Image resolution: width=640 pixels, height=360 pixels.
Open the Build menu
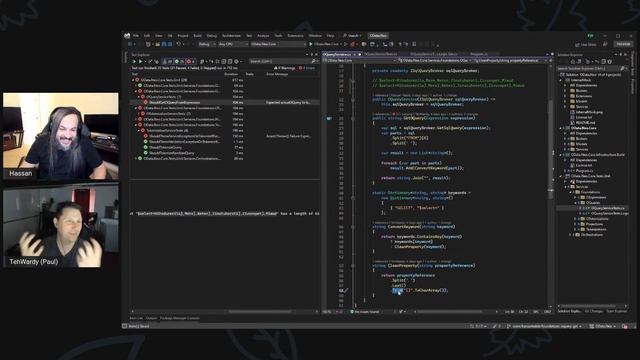[x=198, y=36]
